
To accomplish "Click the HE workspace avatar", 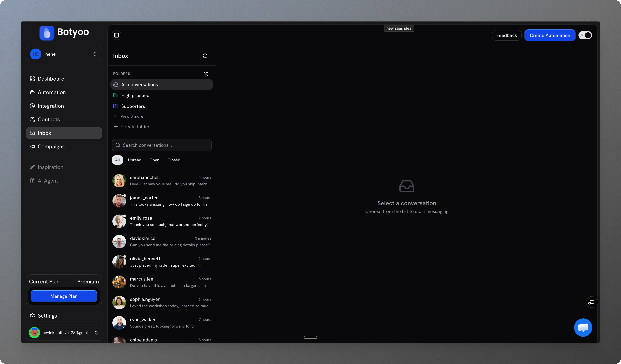I will [x=36, y=54].
